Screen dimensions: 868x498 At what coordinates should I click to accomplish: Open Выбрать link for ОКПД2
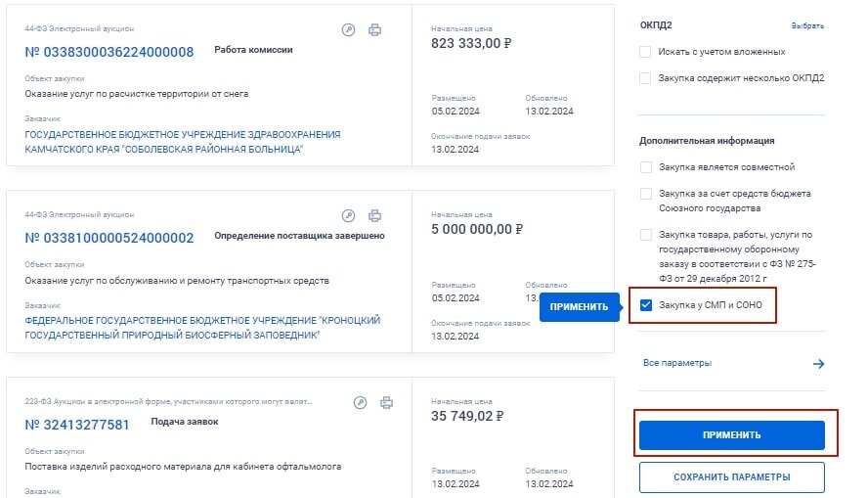[807, 25]
